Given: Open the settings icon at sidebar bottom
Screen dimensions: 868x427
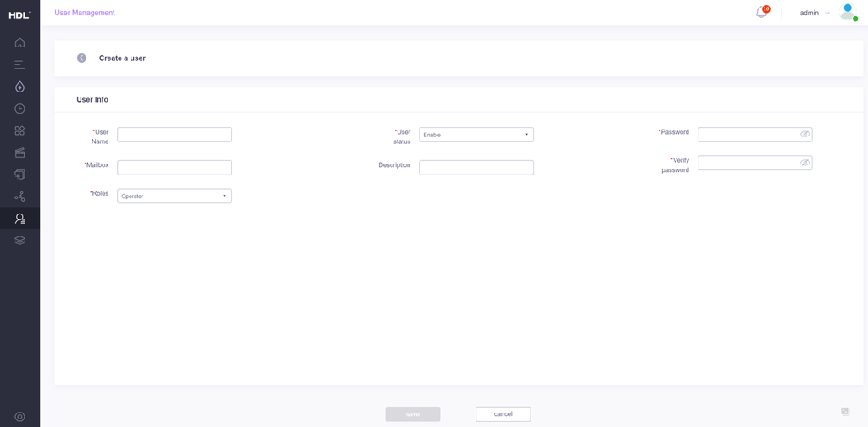Looking at the screenshot, I should pyautogui.click(x=20, y=417).
